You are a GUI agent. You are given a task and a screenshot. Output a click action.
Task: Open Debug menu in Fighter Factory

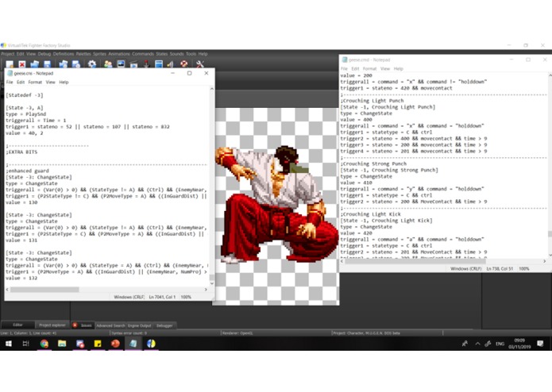coord(44,54)
